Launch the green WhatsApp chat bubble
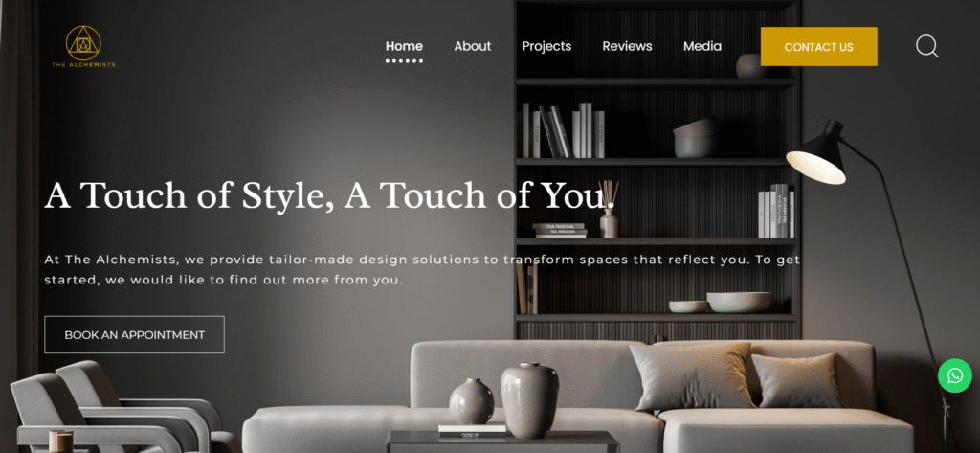Screen dimensions: 980x453 (x=955, y=375)
